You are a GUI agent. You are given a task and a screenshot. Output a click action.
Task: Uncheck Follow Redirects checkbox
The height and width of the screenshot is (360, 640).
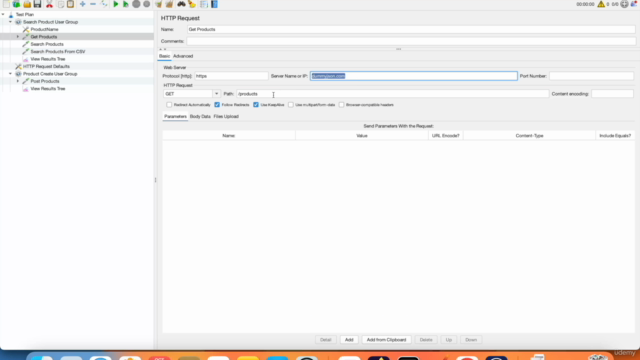(x=217, y=105)
